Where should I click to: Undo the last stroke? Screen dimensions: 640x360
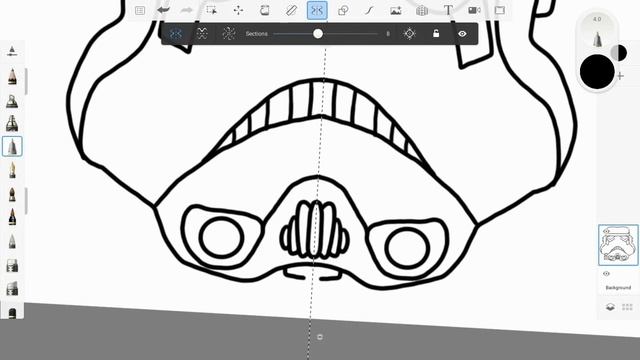pyautogui.click(x=163, y=10)
